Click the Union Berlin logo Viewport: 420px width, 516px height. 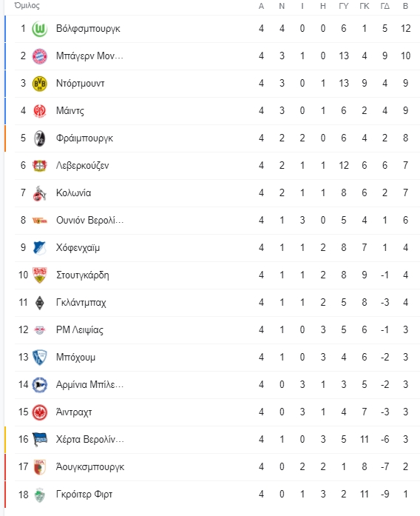tap(39, 221)
